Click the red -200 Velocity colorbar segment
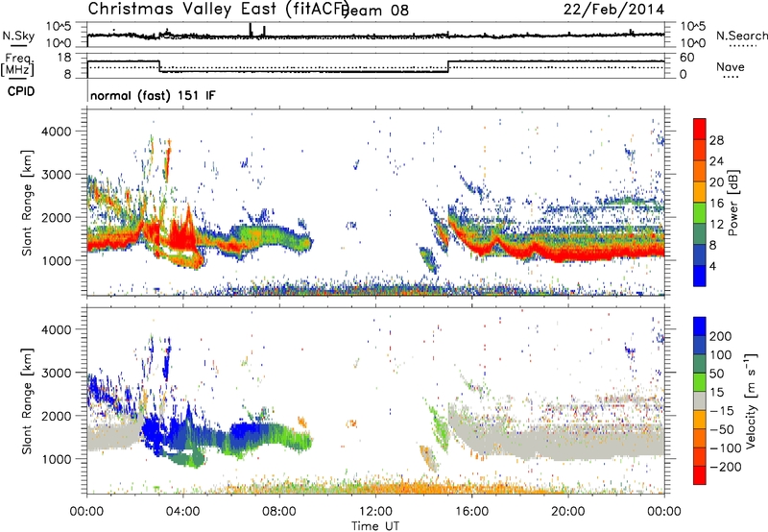768x532 pixels. pyautogui.click(x=700, y=475)
